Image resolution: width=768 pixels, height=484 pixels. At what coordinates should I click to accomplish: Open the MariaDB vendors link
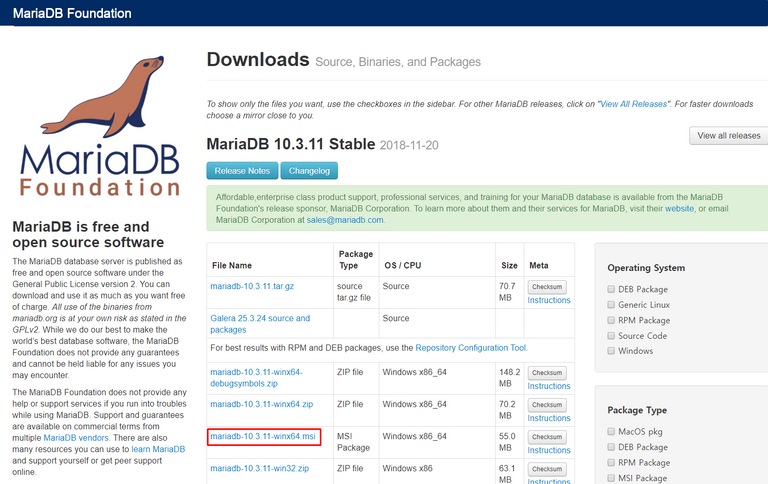[x=76, y=438]
